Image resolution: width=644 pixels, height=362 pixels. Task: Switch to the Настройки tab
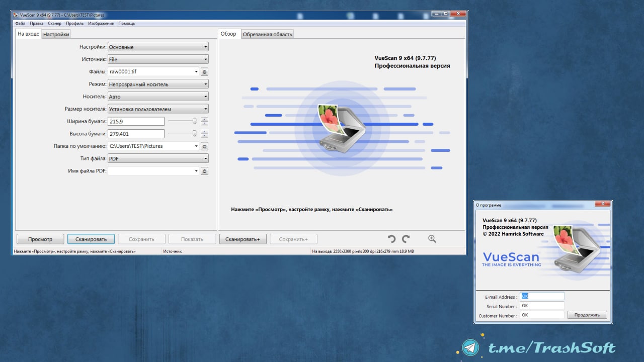(56, 34)
